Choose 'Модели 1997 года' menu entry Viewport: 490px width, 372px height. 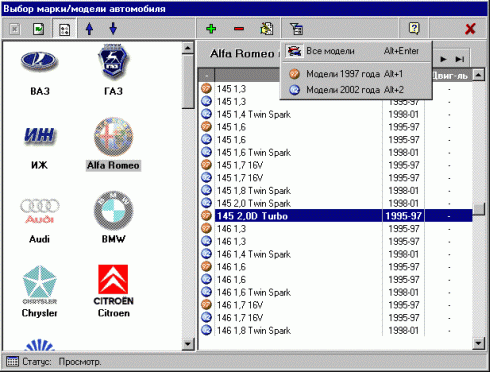(x=356, y=74)
